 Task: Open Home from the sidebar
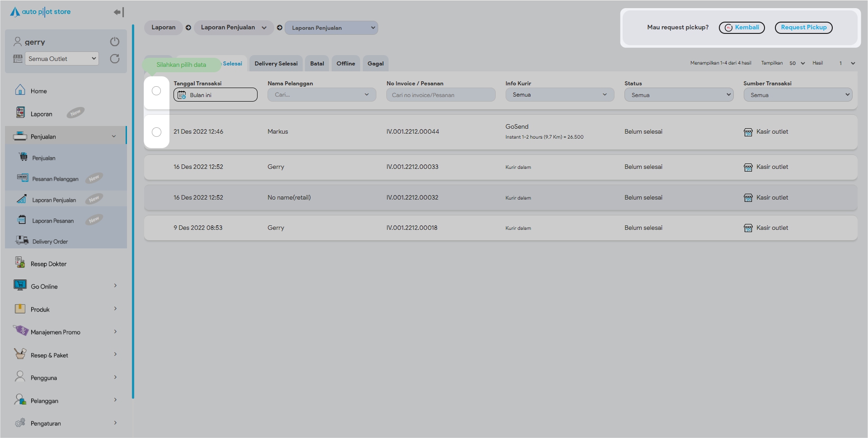(x=38, y=91)
